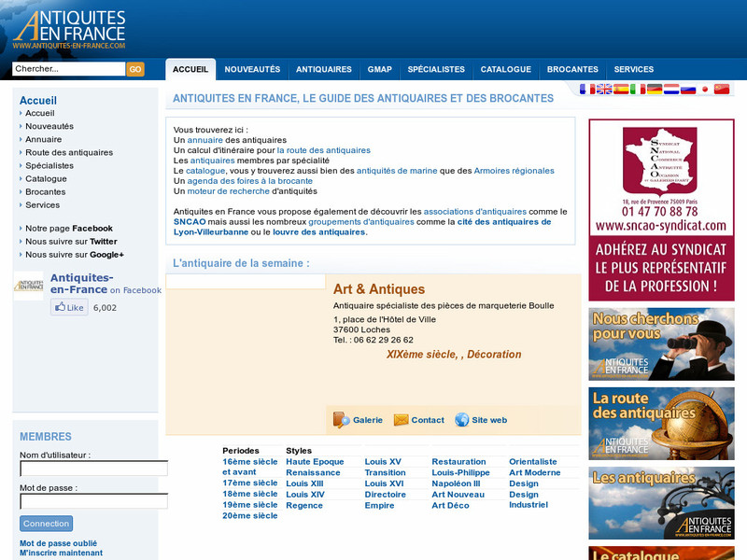The height and width of the screenshot is (560, 747).
Task: Switch language to Spanish flag
Action: tap(621, 89)
